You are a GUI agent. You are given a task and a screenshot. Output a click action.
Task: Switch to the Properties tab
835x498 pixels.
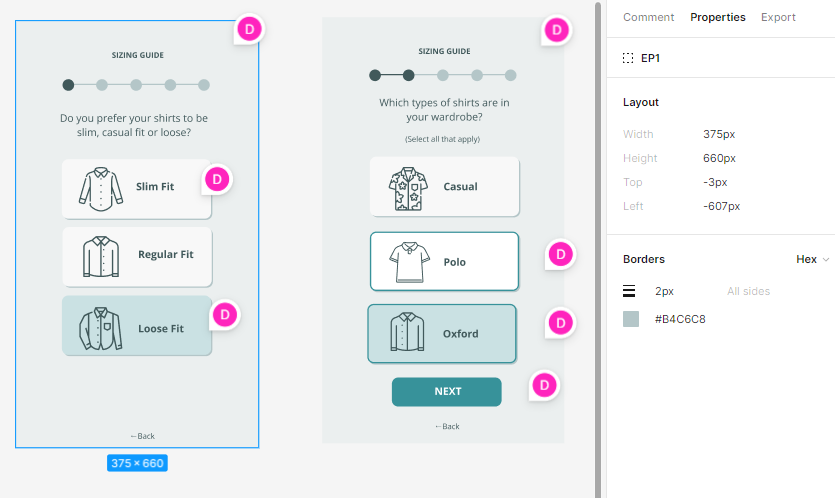coord(717,17)
